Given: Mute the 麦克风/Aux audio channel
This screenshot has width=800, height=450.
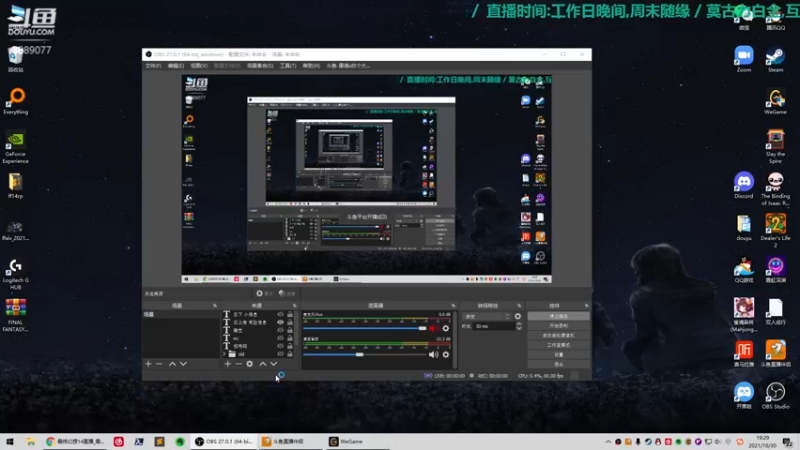Looking at the screenshot, I should click(433, 329).
